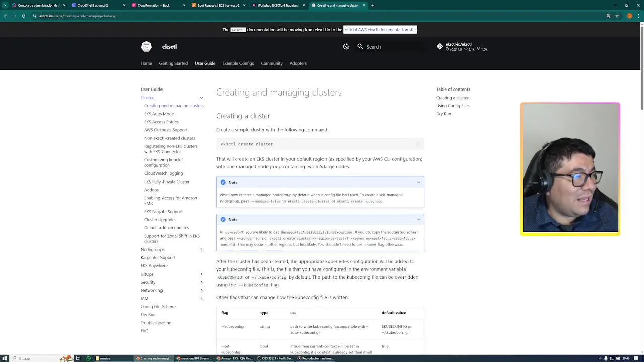
Task: Open EKS Access Entries sidebar link
Action: pos(162,122)
